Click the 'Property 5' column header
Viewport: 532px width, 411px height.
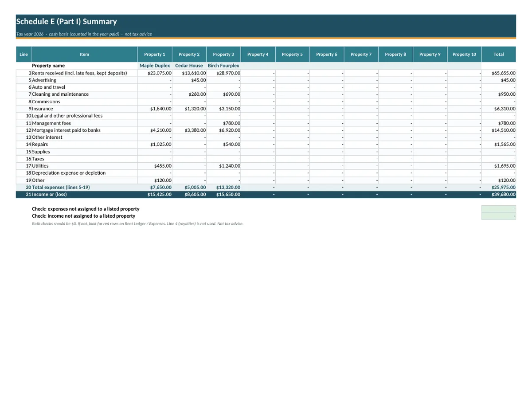click(x=293, y=54)
